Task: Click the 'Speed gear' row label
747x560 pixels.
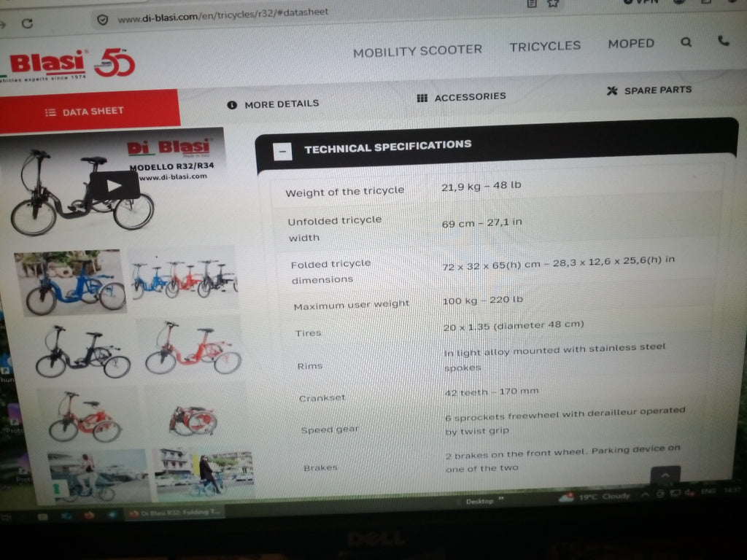Action: click(330, 429)
